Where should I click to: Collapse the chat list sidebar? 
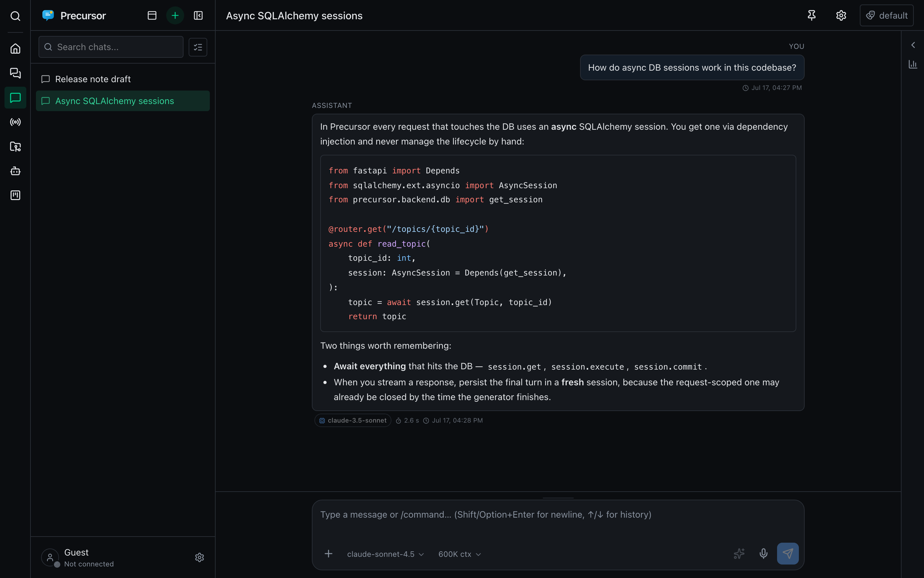tap(198, 15)
